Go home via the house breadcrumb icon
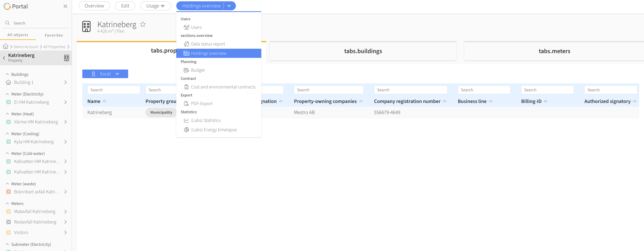Screen dimensions: 644x251 6,46
